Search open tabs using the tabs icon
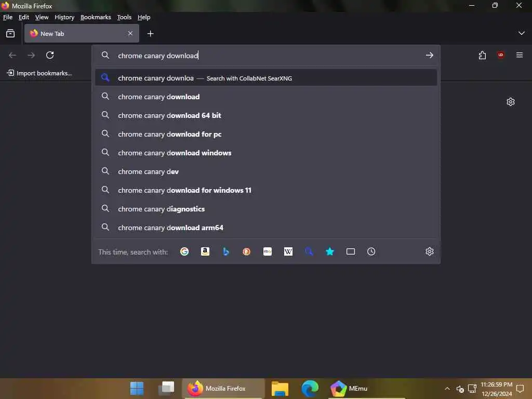Image resolution: width=532 pixels, height=399 pixels. pos(351,251)
